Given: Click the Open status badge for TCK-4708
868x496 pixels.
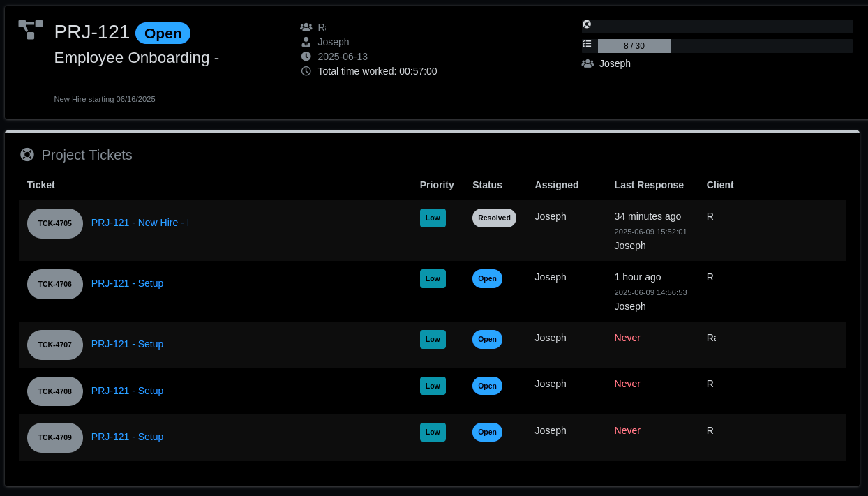Looking at the screenshot, I should pyautogui.click(x=487, y=386).
